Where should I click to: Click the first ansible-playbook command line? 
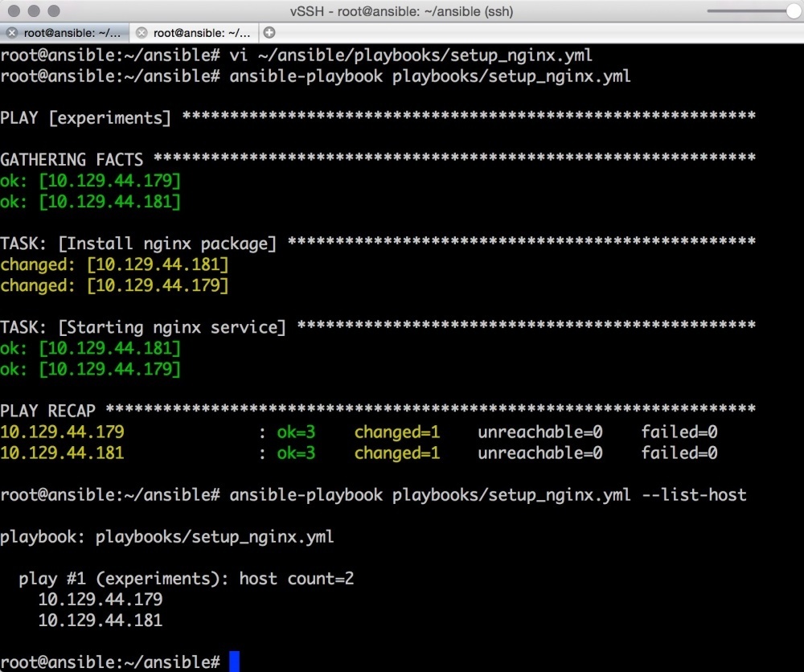[x=315, y=76]
